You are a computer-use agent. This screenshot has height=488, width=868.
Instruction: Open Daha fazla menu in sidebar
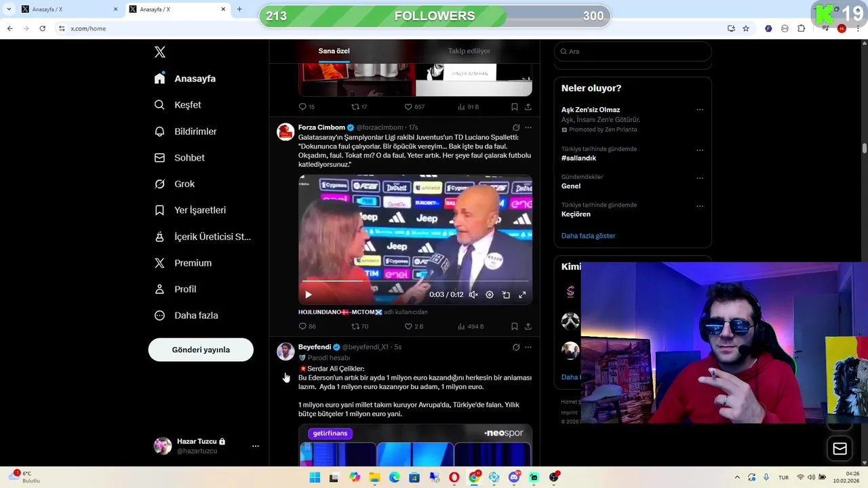tap(186, 316)
